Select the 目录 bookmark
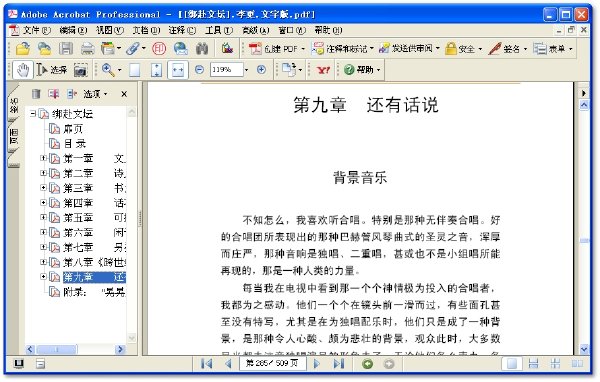The height and width of the screenshot is (382, 600). (x=75, y=144)
